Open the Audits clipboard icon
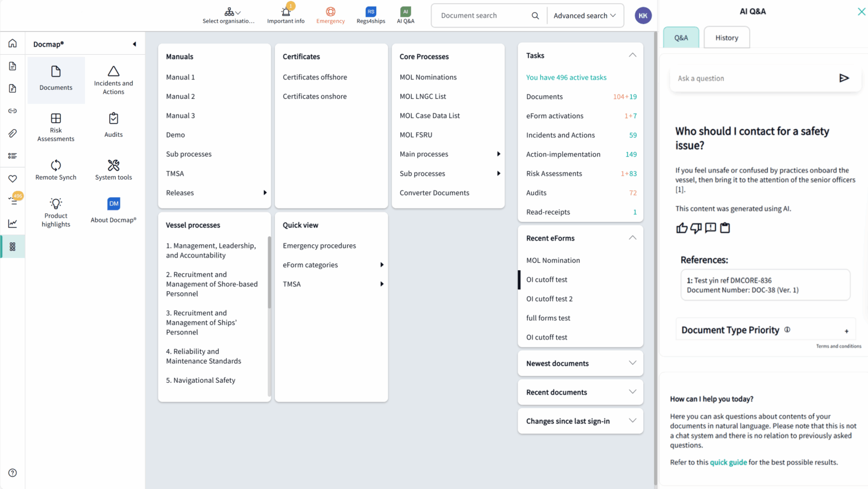 [113, 119]
